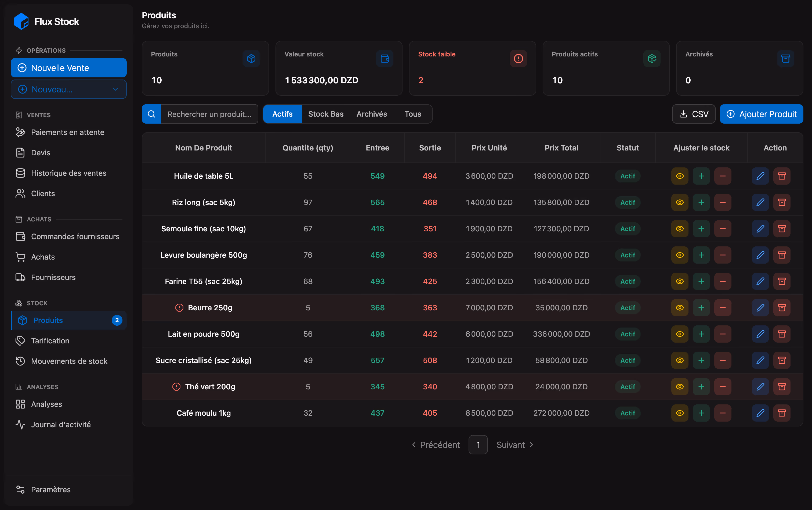Viewport: 812px width, 510px height.
Task: Select the Archivés filter tab
Action: [x=372, y=114]
